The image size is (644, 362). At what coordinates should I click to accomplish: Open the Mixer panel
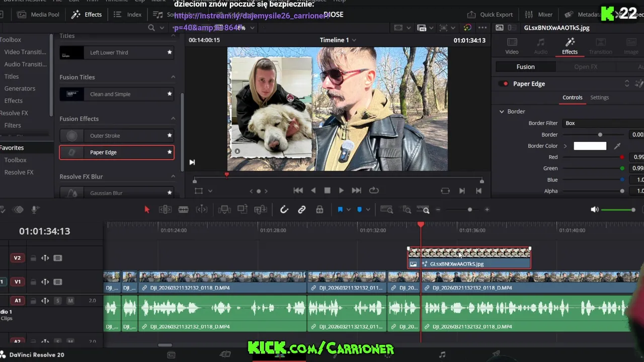pos(539,15)
